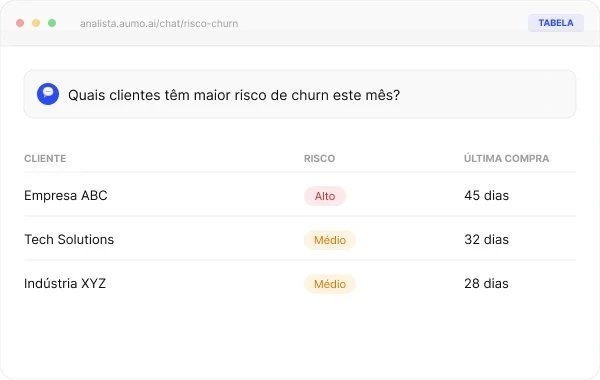Select the Tech Solutions client row

pos(300,239)
